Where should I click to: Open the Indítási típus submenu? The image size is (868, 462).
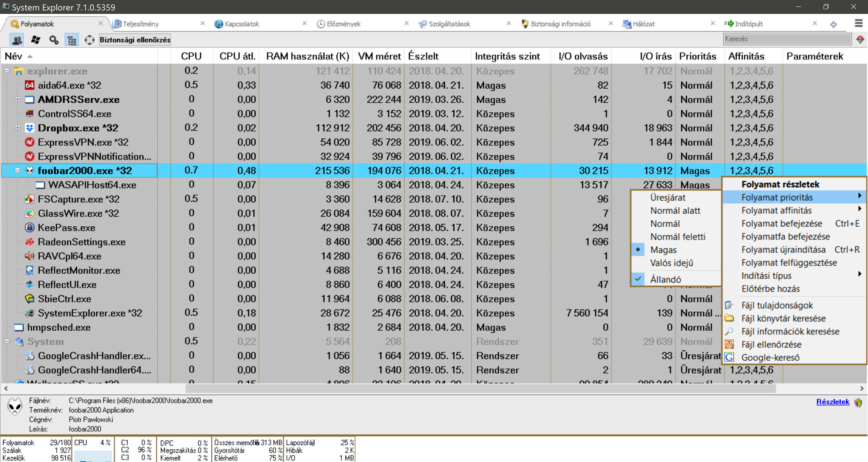point(794,276)
